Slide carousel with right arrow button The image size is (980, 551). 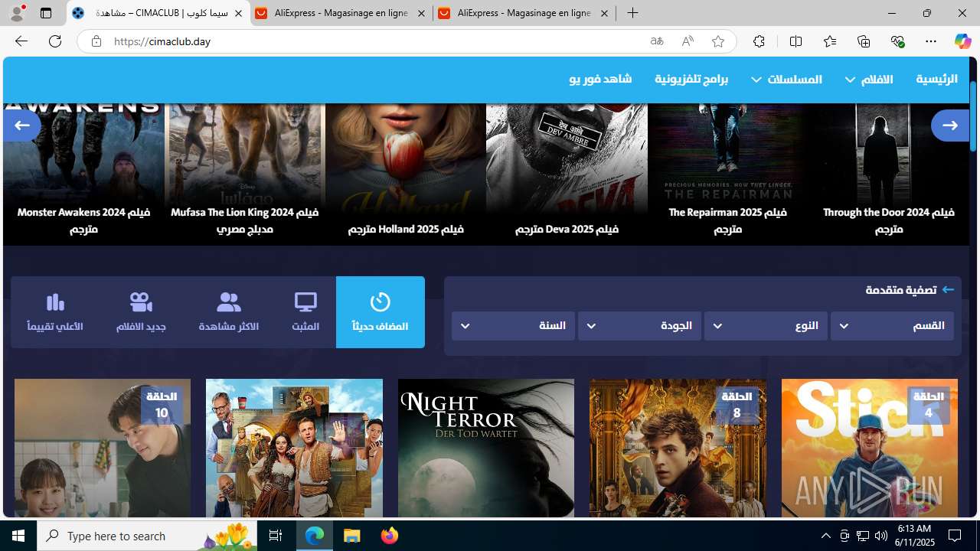950,125
